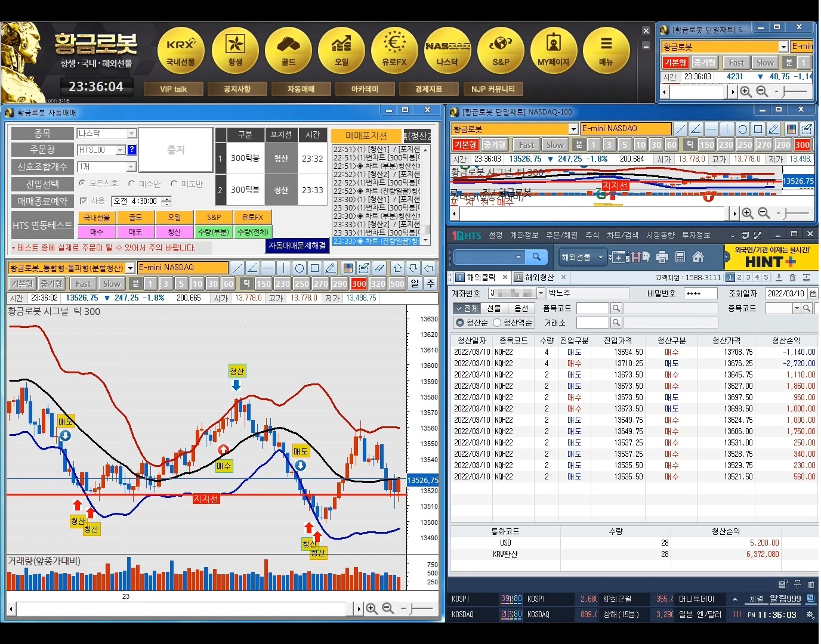This screenshot has height=644, width=821.
Task: Click the printer icon in 1QHTS toolbar
Action: [662, 257]
